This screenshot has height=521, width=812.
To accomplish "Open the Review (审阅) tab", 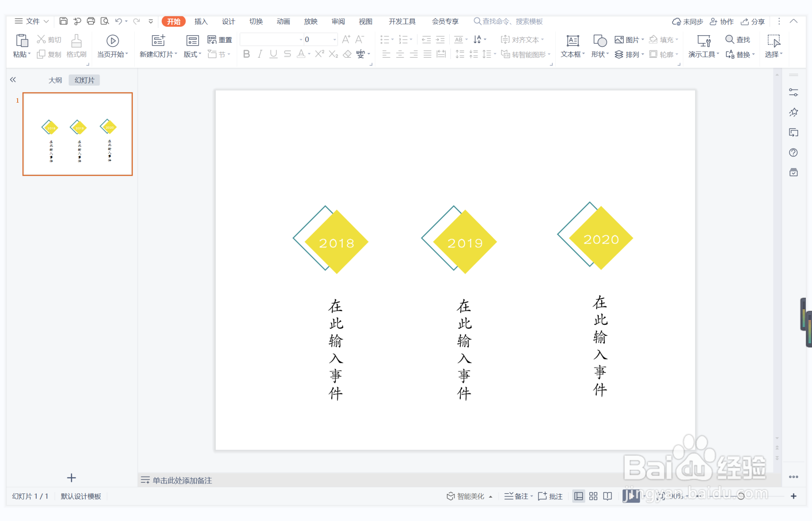I will (339, 21).
